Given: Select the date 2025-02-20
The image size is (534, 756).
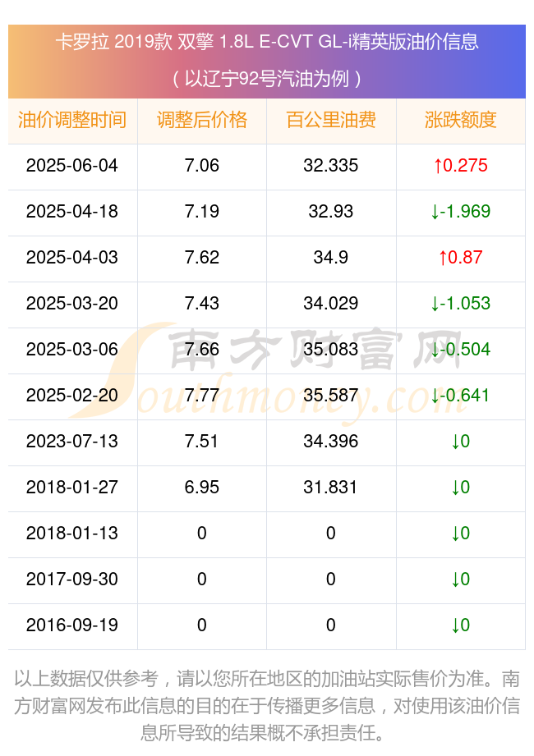Looking at the screenshot, I should pos(72,396).
